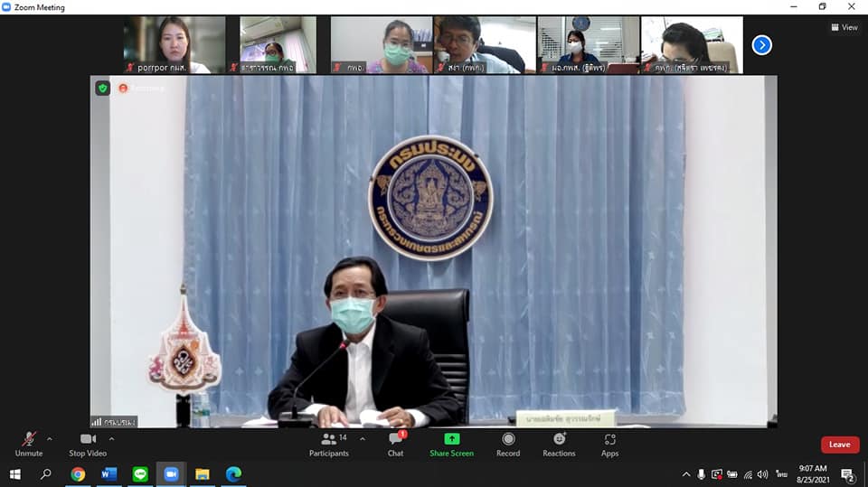868x487 pixels.
Task: Open the LINE app in the taskbar
Action: [x=140, y=474]
